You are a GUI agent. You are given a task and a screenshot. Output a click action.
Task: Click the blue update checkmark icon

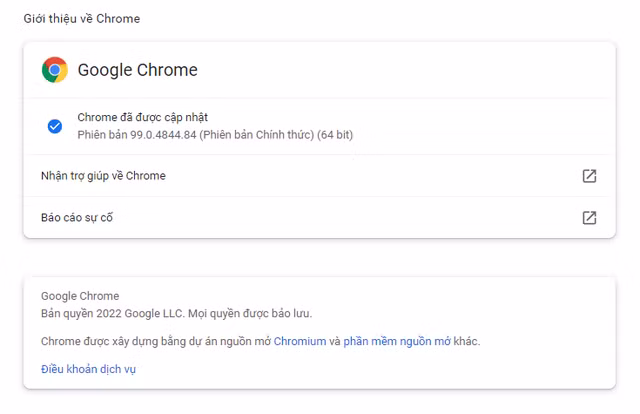55,126
